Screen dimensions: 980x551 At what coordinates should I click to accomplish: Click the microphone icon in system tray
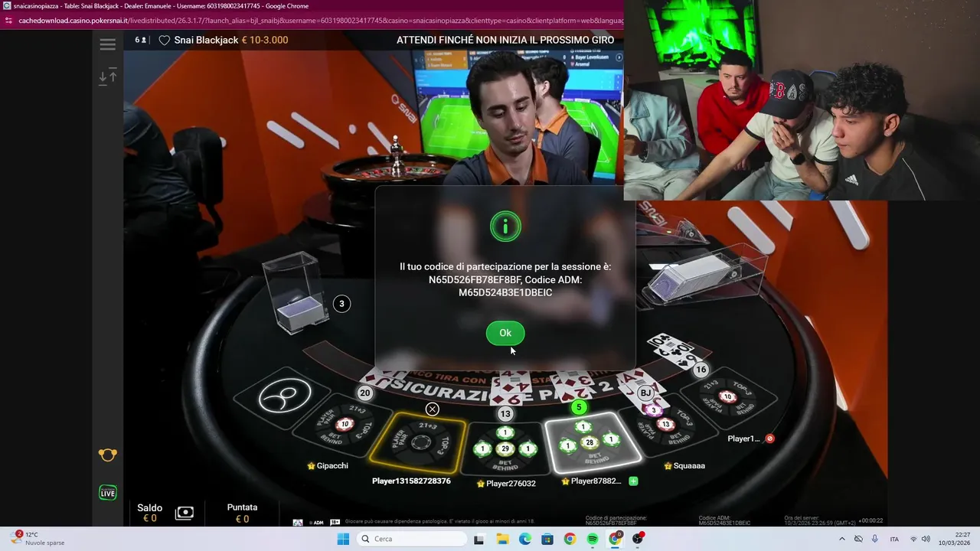tap(874, 539)
